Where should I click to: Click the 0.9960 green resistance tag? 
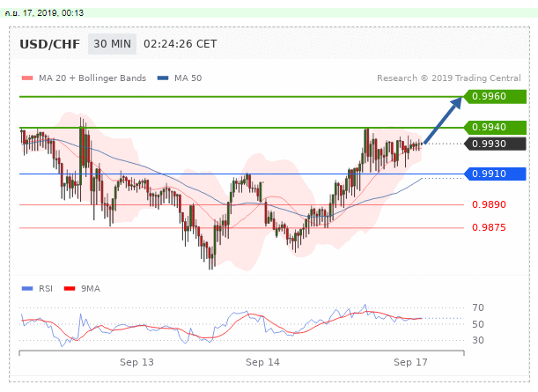[x=495, y=96]
